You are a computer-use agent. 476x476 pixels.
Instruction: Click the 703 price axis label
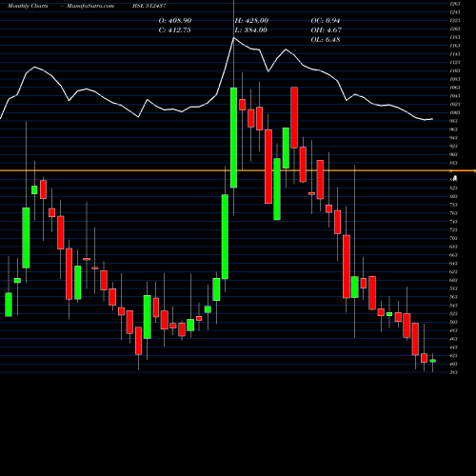[454, 238]
